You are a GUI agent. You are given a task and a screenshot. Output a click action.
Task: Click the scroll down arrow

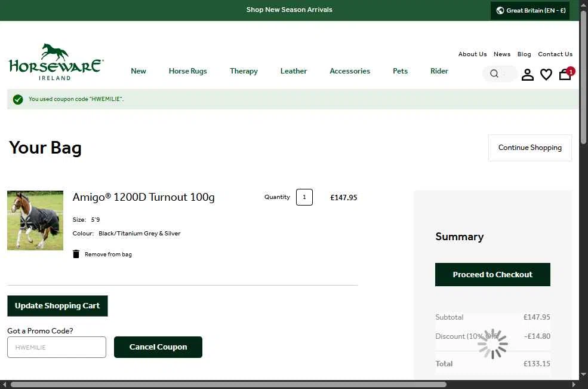[583, 374]
